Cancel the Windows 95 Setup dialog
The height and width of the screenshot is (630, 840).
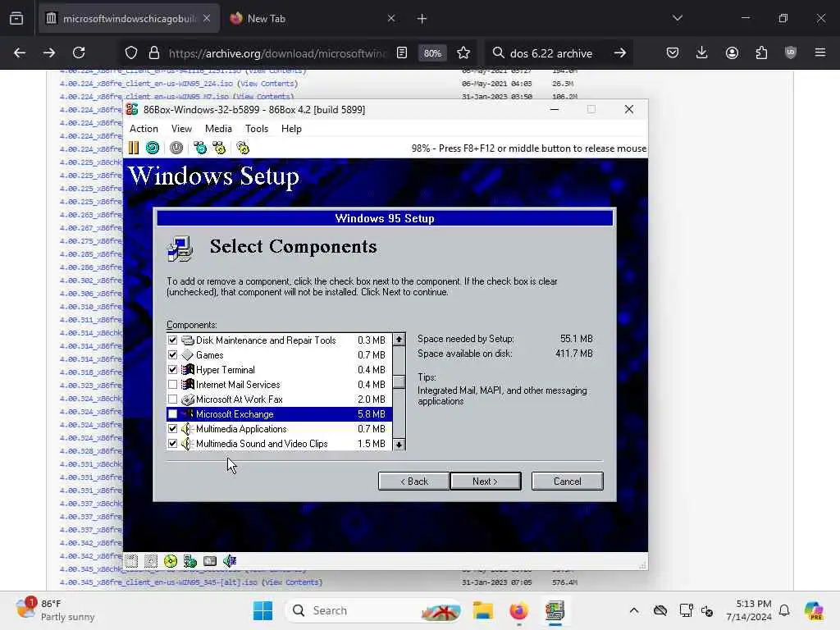[568, 481]
